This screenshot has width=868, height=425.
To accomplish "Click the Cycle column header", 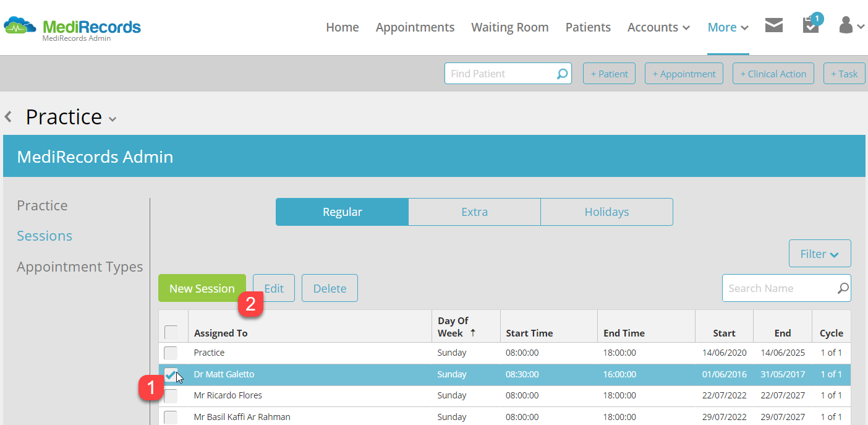I will click(x=832, y=333).
